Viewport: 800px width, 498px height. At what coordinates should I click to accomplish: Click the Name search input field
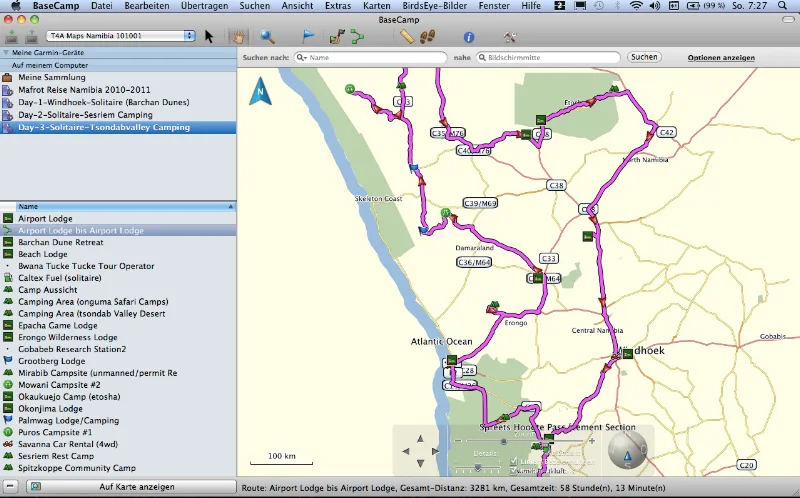370,58
